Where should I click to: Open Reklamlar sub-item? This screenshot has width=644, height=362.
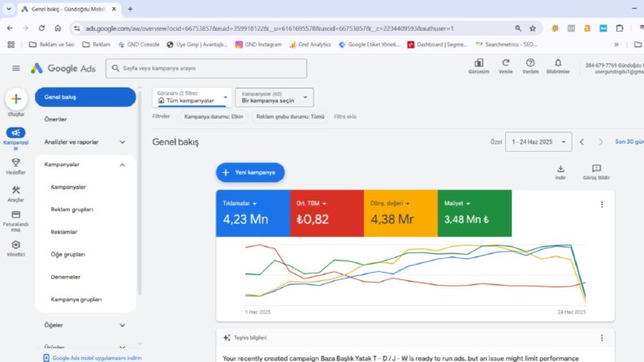pyautogui.click(x=64, y=232)
